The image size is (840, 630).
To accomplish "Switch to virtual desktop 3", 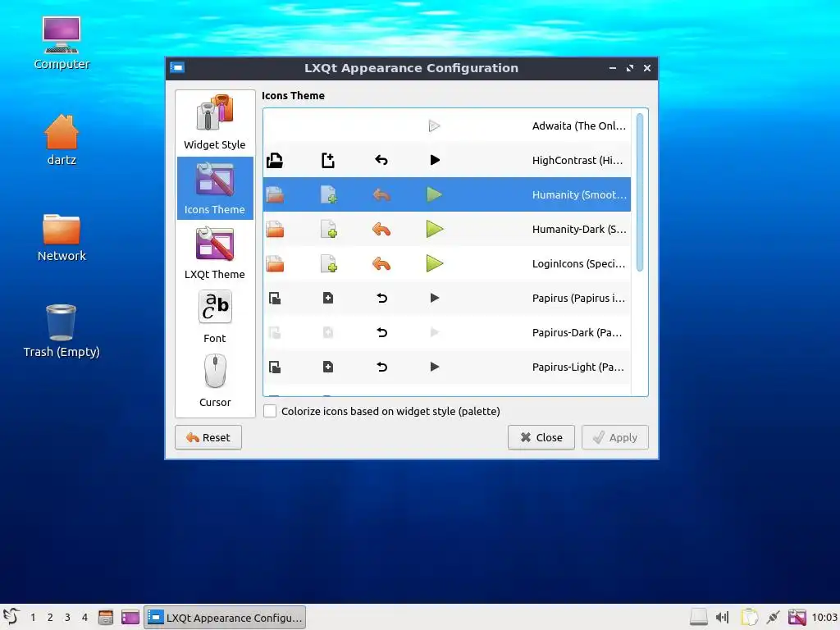I will tap(67, 617).
